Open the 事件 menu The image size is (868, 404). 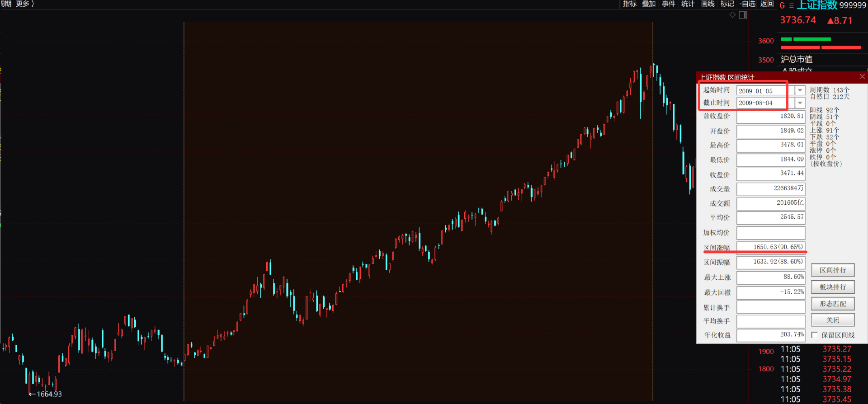pos(668,4)
